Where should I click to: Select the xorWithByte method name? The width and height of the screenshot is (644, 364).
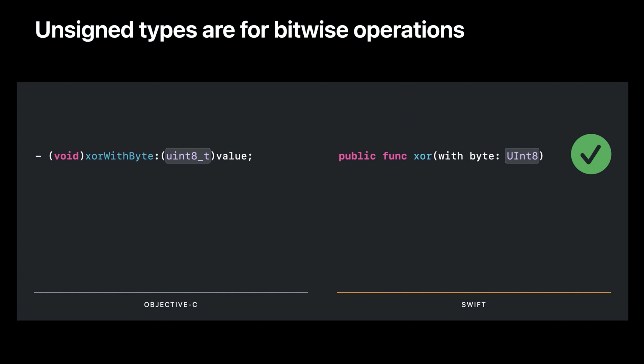[119, 156]
